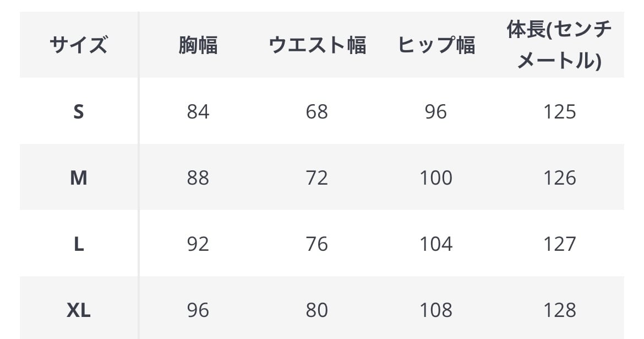
Task: Click the サイズ column header
Action: pyautogui.click(x=78, y=45)
